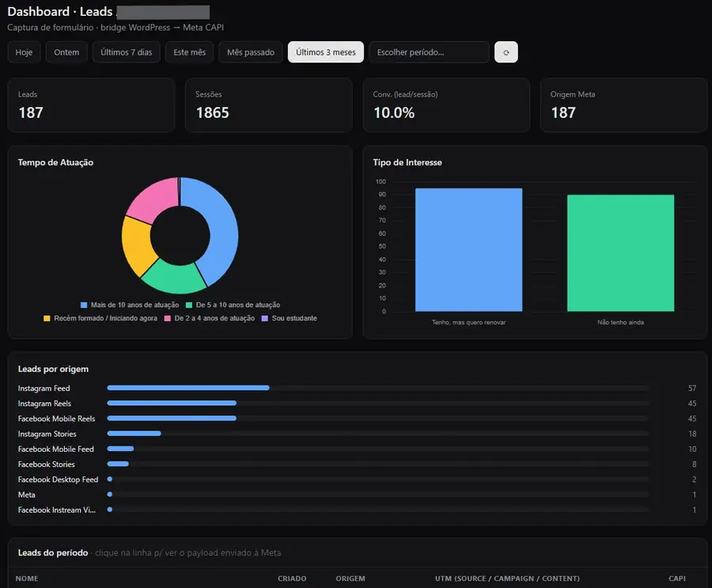
Task: Open the Conv. (lead/sessão) card
Action: [x=446, y=105]
